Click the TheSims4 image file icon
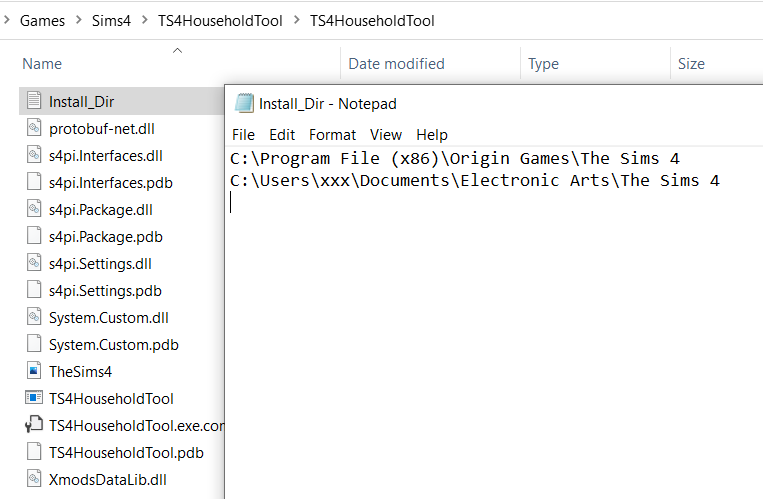Screen dimensions: 763x499 pos(34,370)
